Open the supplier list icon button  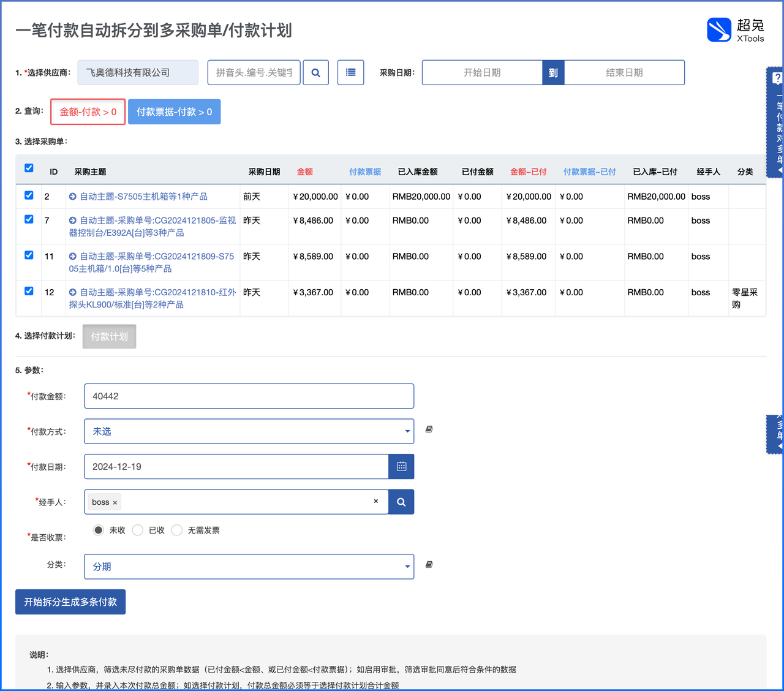(351, 72)
